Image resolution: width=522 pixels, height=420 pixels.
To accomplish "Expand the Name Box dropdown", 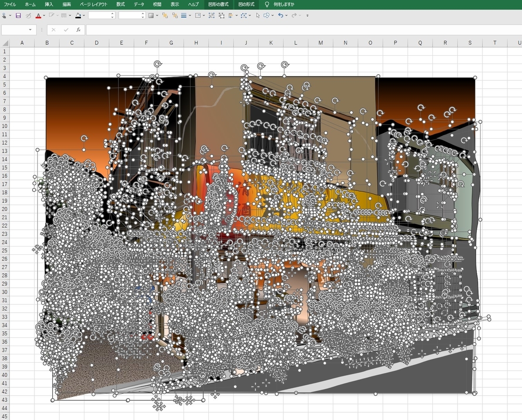I will coord(30,30).
